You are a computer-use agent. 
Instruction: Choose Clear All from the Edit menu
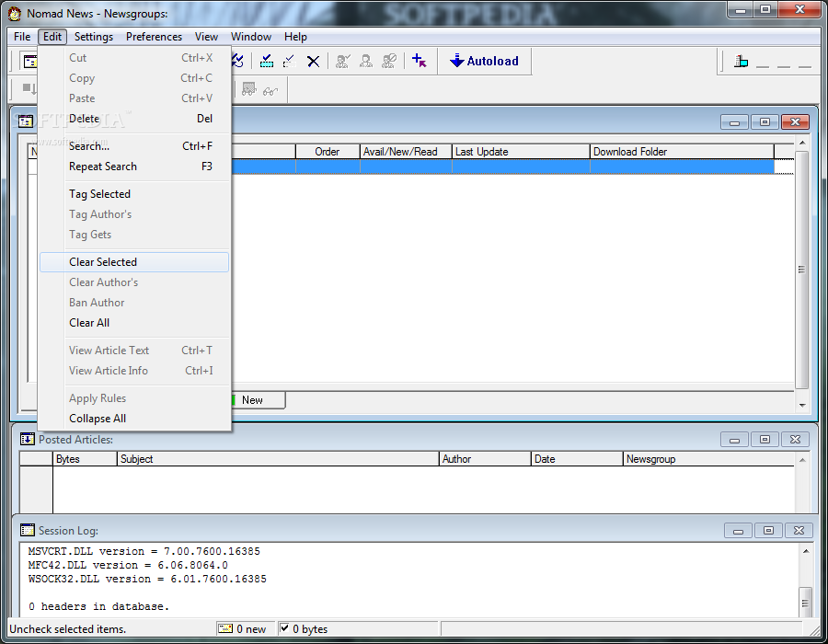click(x=134, y=323)
